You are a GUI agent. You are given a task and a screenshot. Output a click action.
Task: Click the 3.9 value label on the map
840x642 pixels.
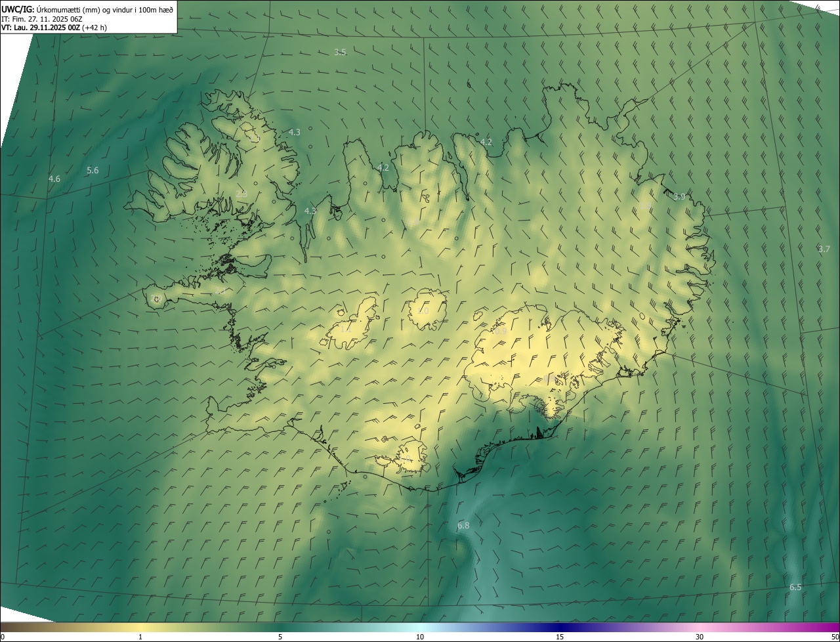(679, 196)
